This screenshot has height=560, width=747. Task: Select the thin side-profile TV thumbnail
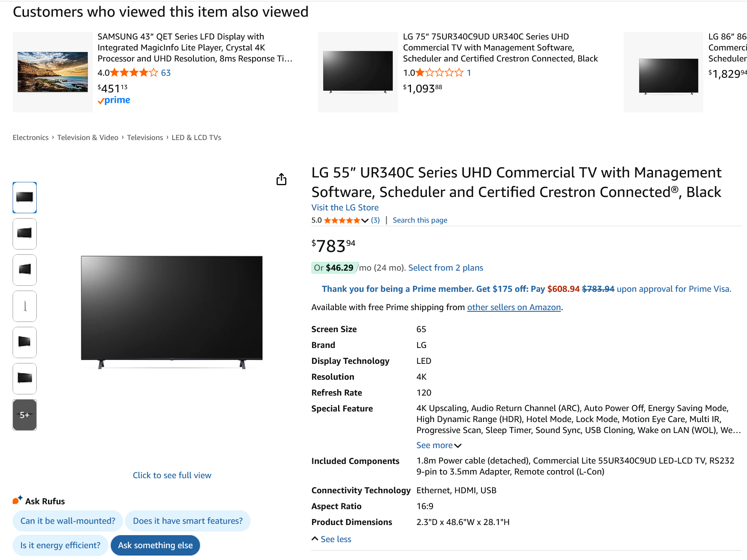(24, 306)
